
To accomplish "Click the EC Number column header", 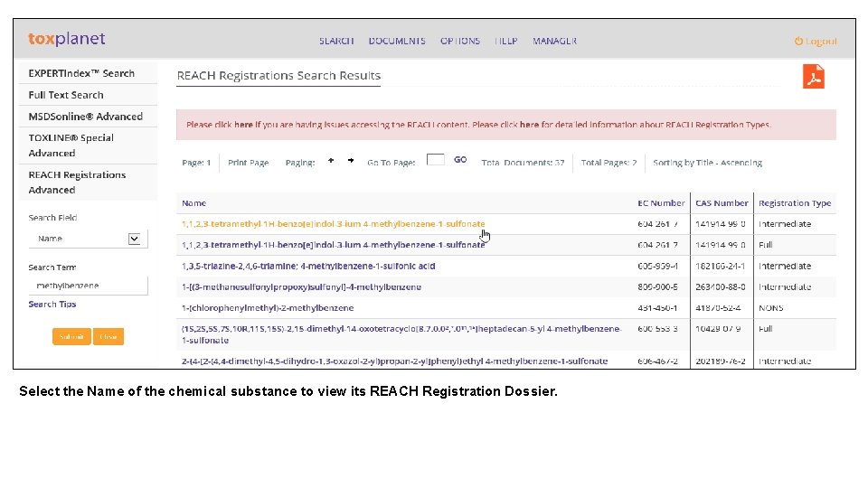I will point(661,203).
